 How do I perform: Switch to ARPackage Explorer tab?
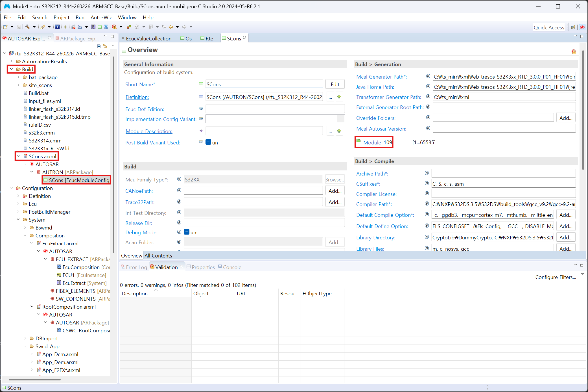(77, 38)
